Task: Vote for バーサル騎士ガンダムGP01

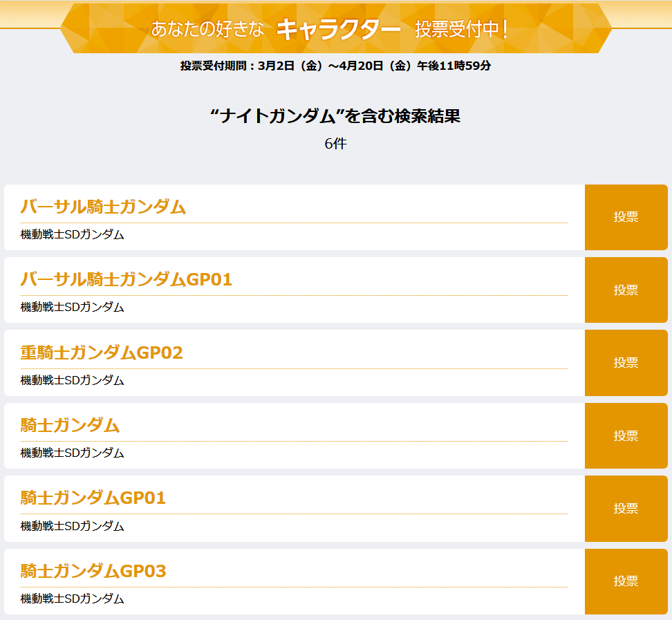Action: (x=626, y=290)
